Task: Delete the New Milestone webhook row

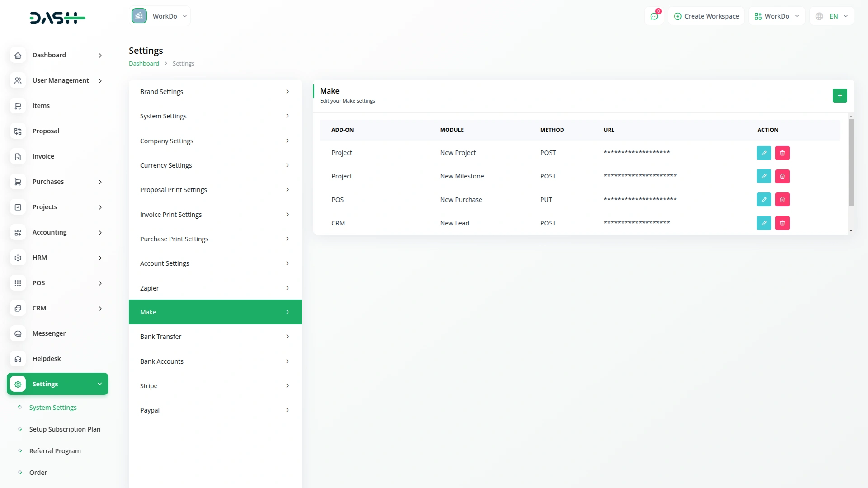Action: pos(782,176)
